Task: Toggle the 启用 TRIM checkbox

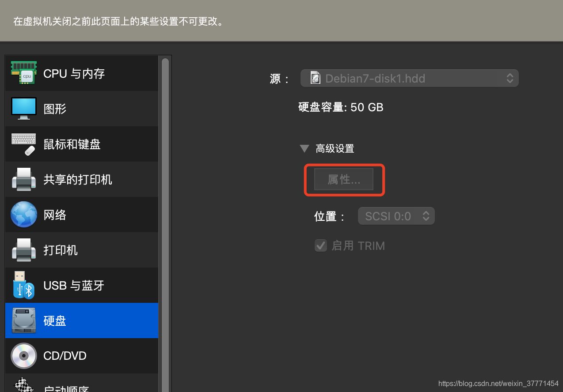Action: (x=320, y=245)
